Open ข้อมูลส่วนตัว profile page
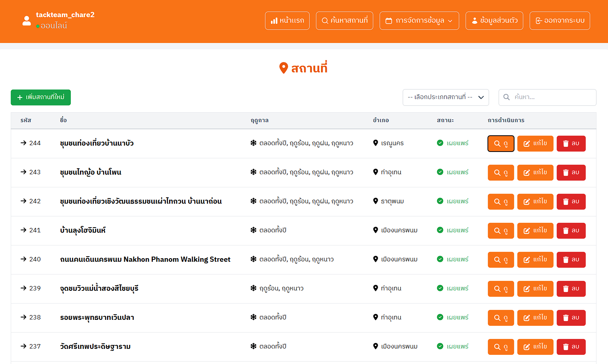 pyautogui.click(x=494, y=21)
